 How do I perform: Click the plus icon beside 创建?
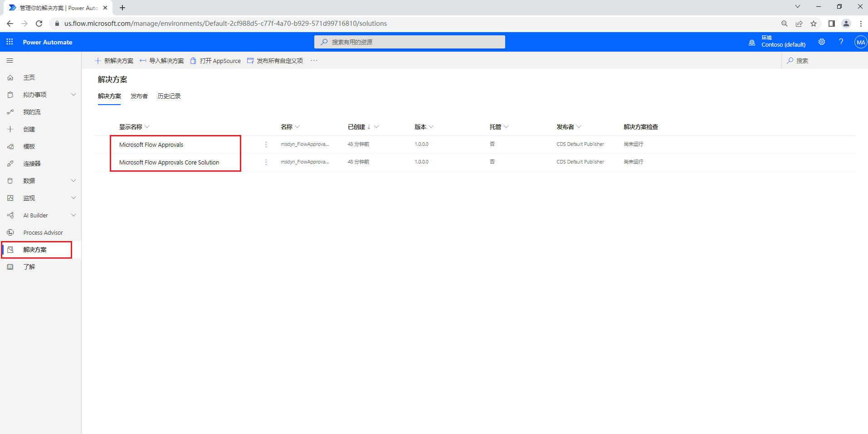click(10, 129)
